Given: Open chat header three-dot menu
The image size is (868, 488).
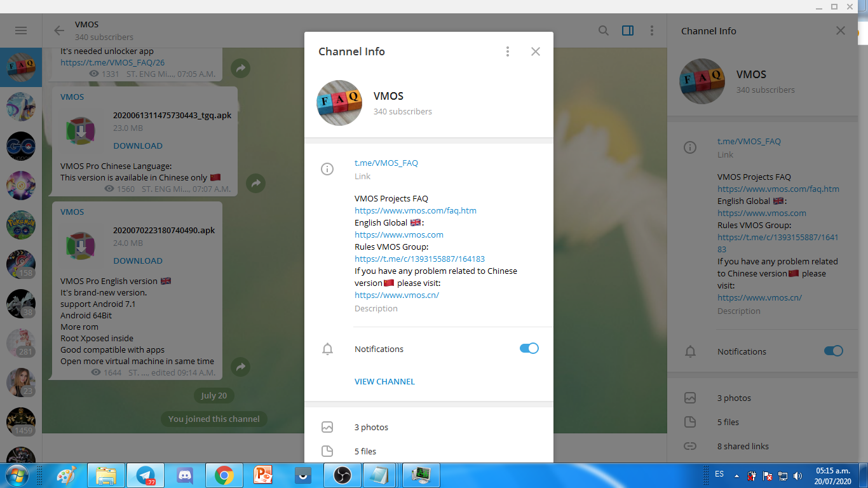Looking at the screenshot, I should click(652, 30).
